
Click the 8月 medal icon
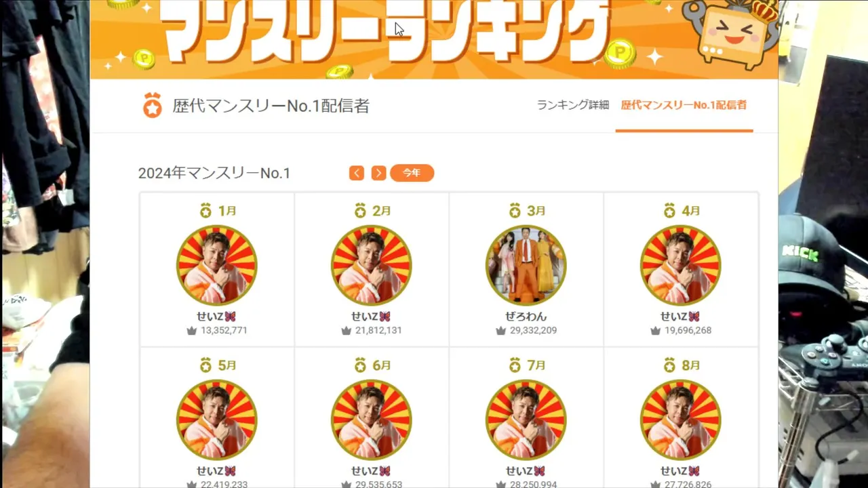click(669, 365)
